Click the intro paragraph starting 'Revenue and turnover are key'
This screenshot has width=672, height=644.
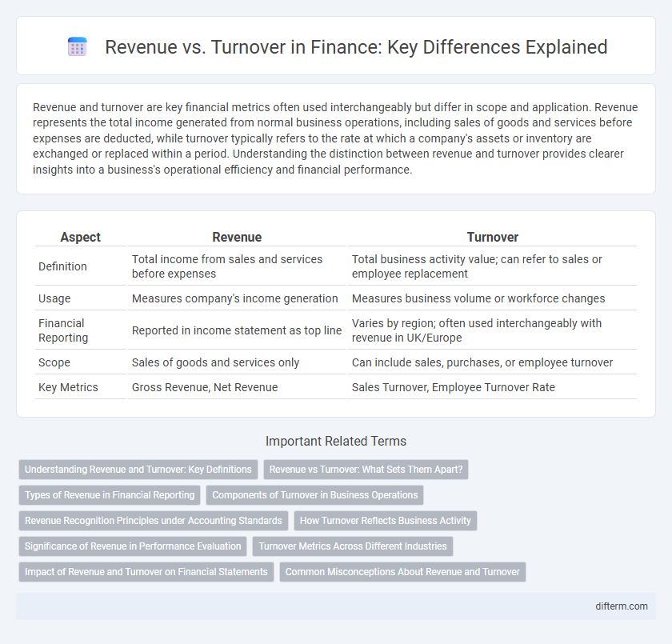[x=335, y=138]
